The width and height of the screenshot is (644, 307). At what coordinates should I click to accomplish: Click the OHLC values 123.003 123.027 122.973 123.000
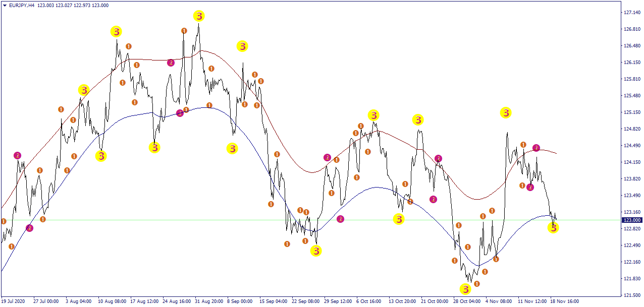(73, 5)
